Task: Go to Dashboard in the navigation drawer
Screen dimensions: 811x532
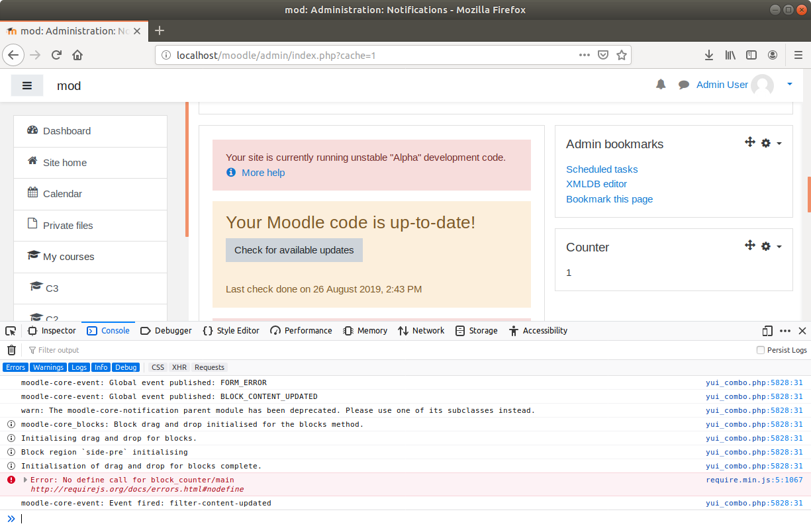Action: click(90, 131)
